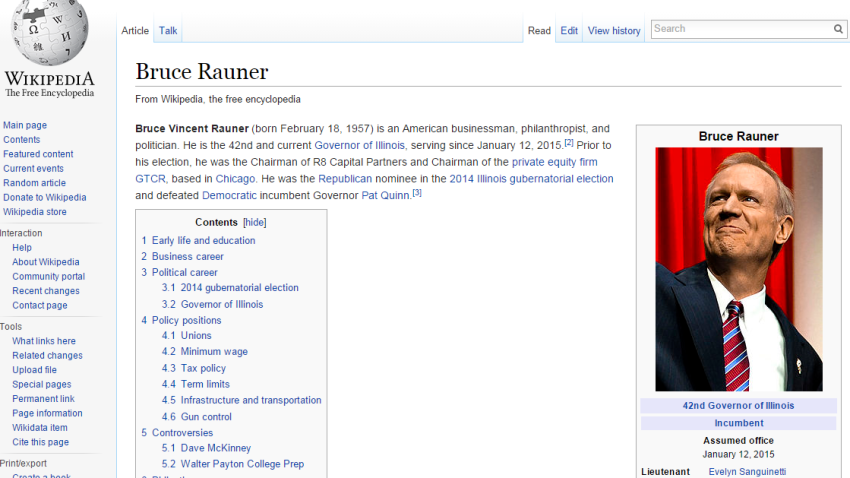Open the Contact page link

[40, 305]
